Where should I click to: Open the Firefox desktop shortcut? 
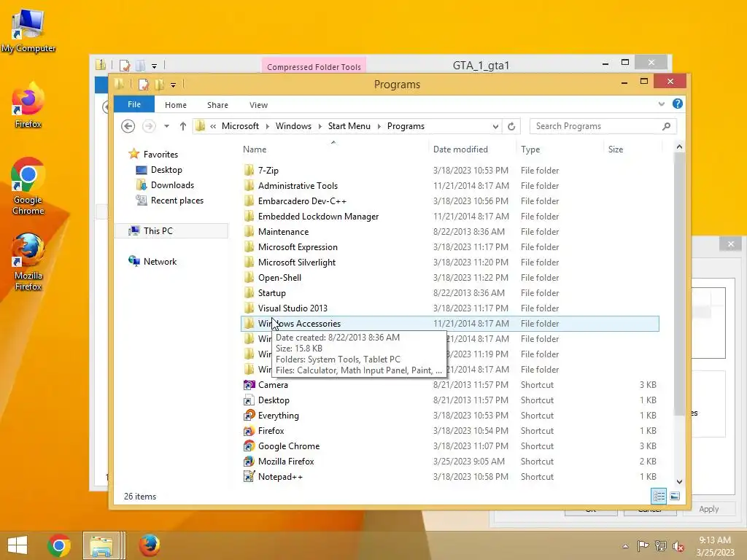pos(28,106)
